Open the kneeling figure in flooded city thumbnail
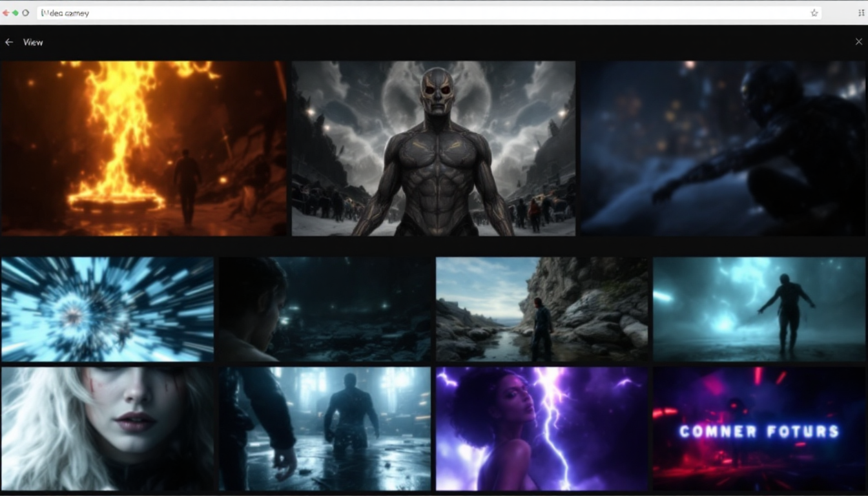Screen dimensions: 868x496 [x=324, y=429]
